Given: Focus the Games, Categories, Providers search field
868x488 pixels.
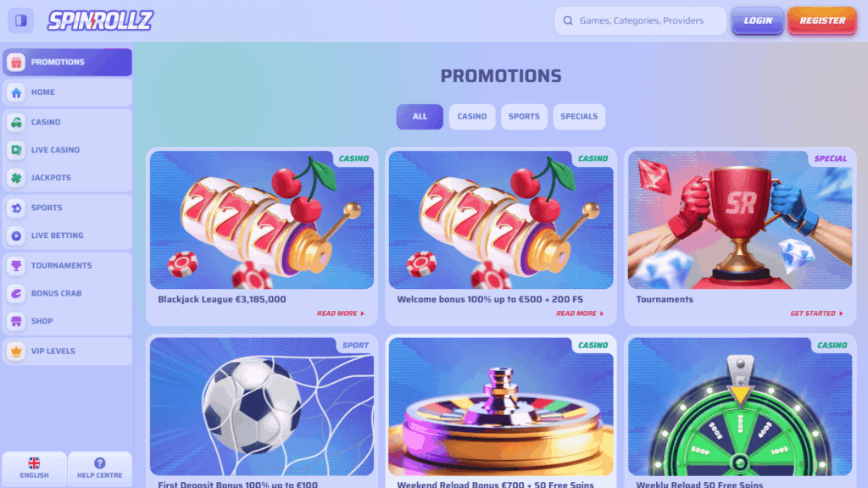Looking at the screenshot, I should (x=641, y=20).
